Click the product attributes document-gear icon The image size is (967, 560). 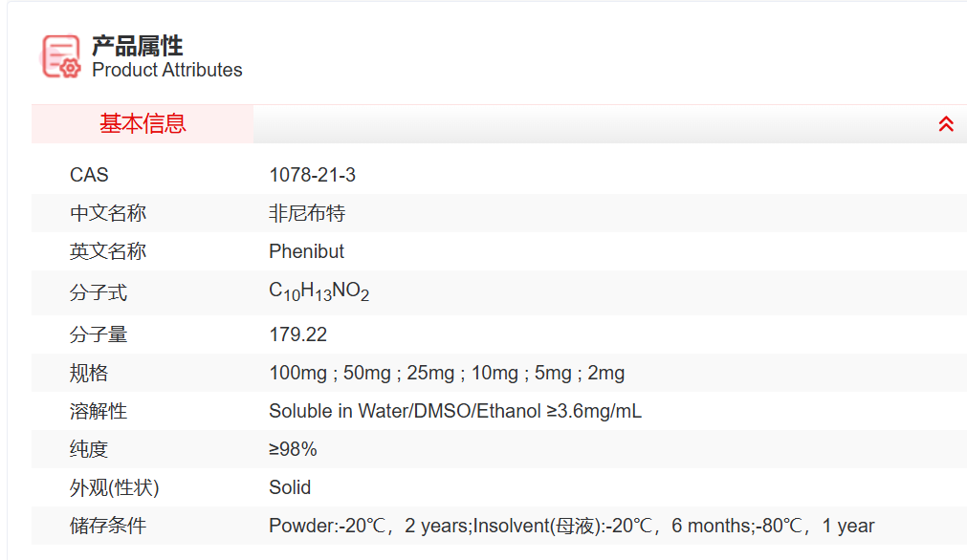[61, 55]
